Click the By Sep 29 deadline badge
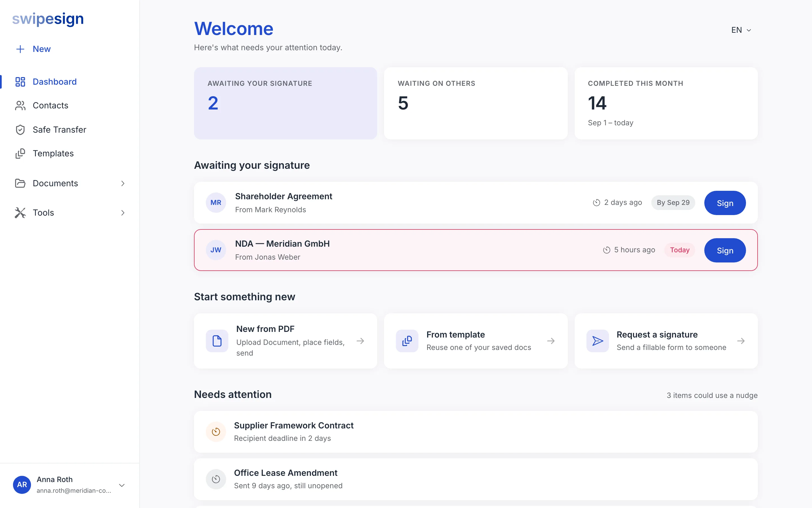The width and height of the screenshot is (812, 508). tap(673, 203)
